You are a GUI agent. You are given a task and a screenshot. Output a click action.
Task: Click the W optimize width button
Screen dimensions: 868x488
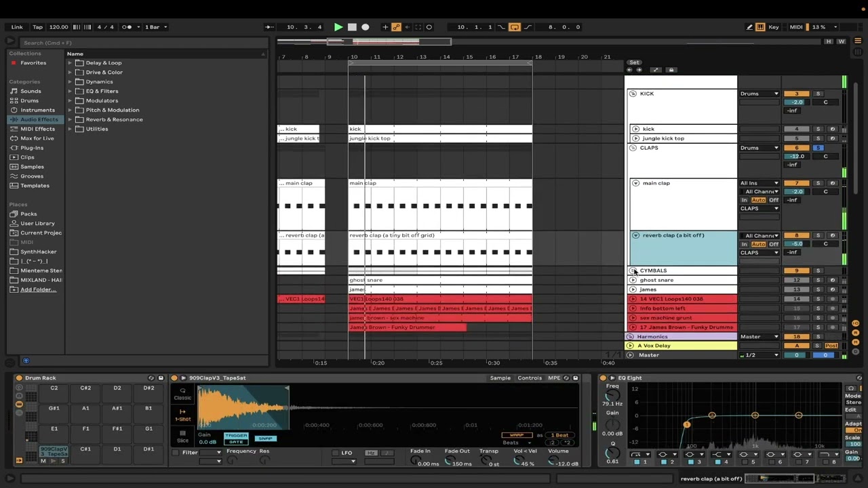[842, 41]
